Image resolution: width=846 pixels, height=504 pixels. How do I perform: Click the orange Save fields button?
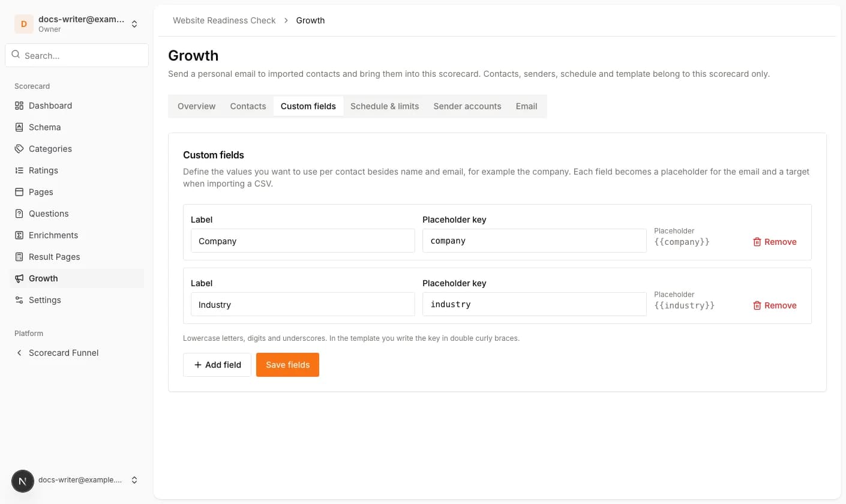[287, 365]
